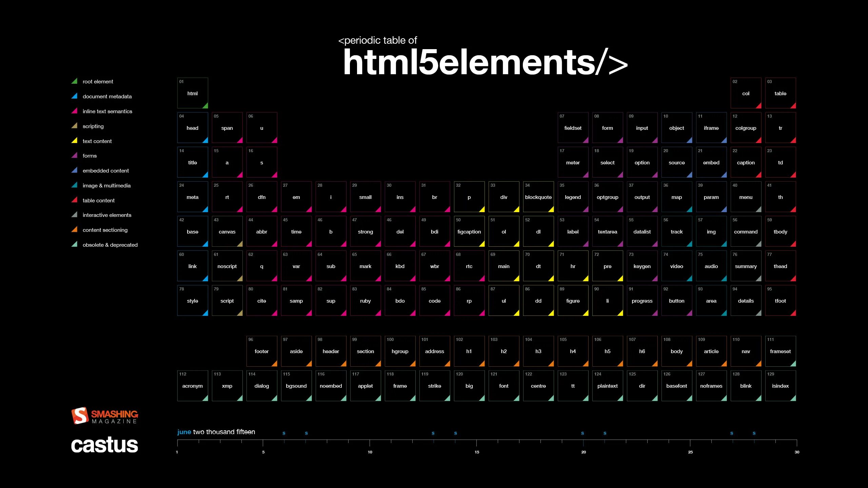The width and height of the screenshot is (868, 488).
Task: Select the 'document metadata' legend menu item
Action: [106, 96]
